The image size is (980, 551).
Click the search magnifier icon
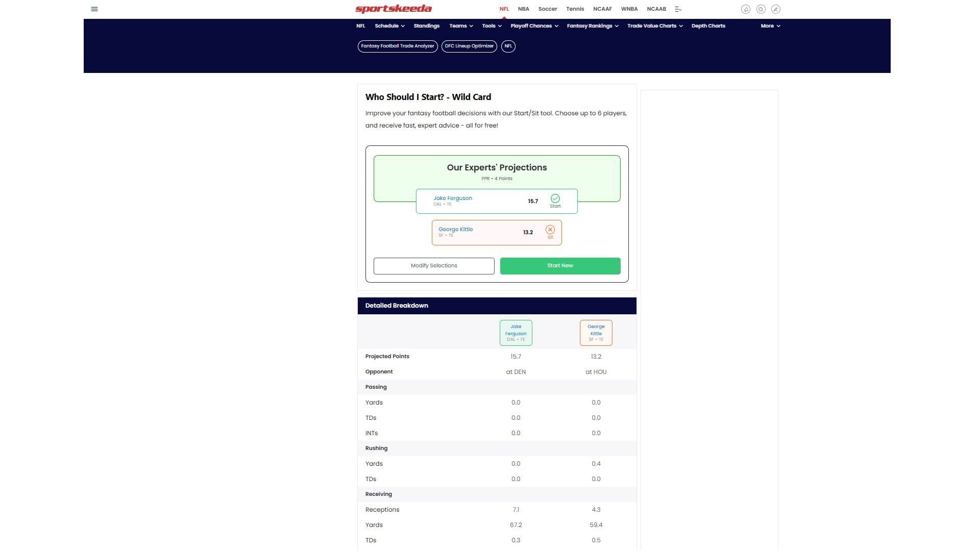(761, 9)
